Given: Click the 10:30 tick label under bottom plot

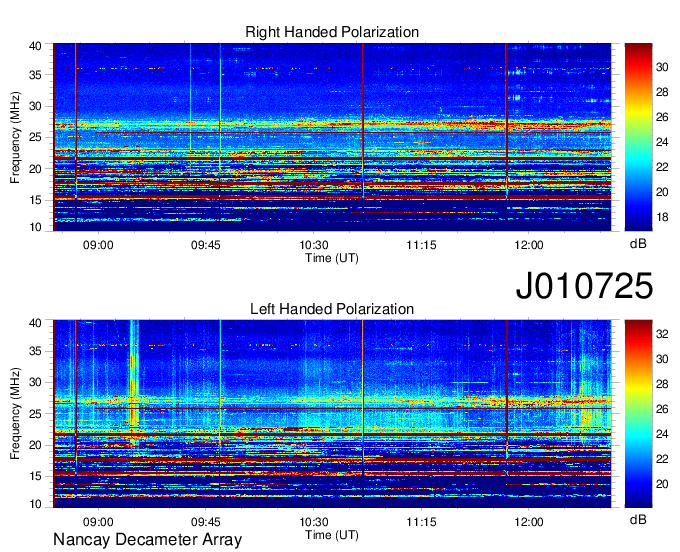Looking at the screenshot, I should pos(314,522).
